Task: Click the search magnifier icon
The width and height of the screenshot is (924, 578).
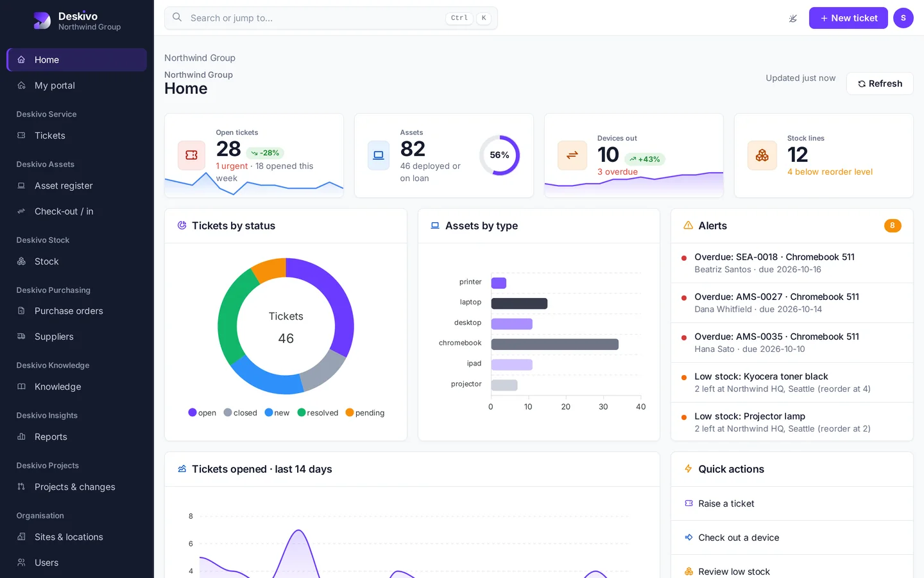Action: pos(177,17)
